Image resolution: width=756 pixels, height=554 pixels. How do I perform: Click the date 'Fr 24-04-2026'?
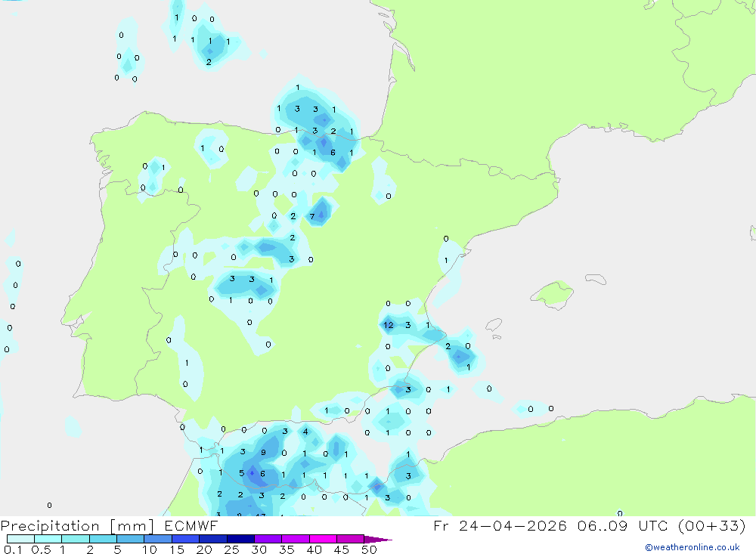[x=500, y=526]
